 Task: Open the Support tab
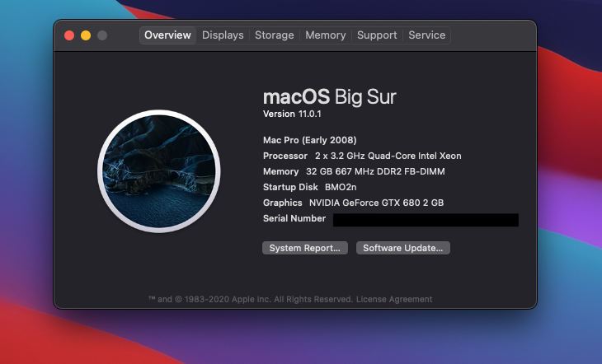pos(377,35)
